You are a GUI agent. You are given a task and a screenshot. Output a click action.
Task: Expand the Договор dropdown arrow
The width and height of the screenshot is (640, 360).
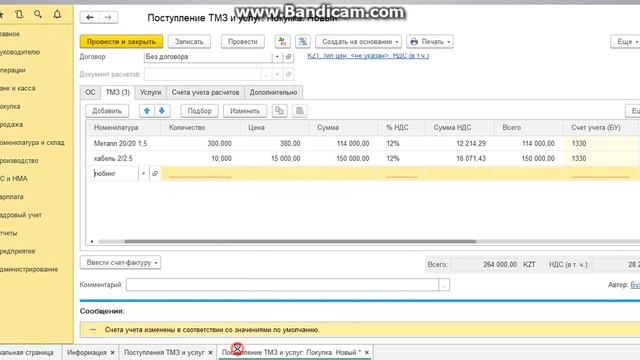tap(277, 57)
